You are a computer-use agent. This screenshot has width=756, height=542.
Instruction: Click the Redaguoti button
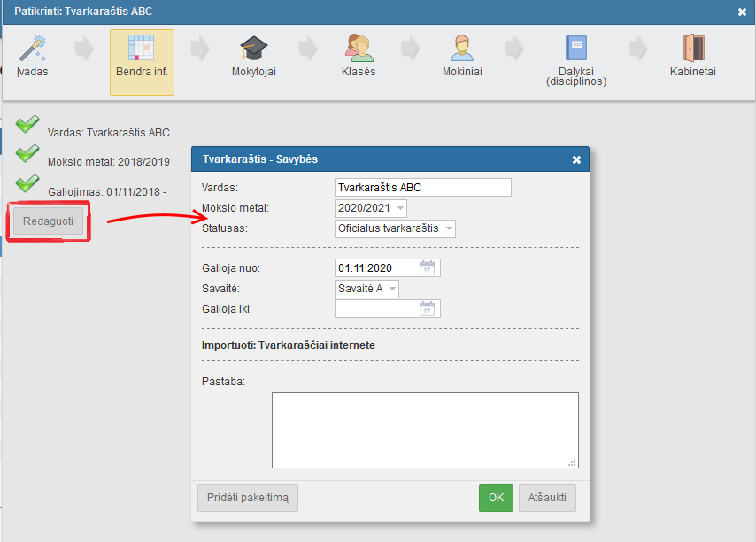48,221
